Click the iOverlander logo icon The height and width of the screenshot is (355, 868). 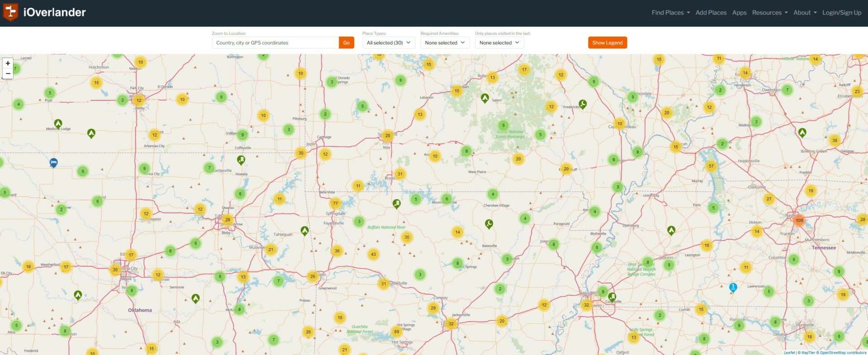tap(10, 12)
